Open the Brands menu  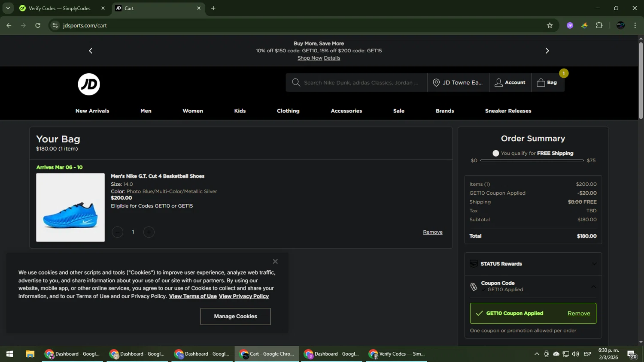(445, 111)
